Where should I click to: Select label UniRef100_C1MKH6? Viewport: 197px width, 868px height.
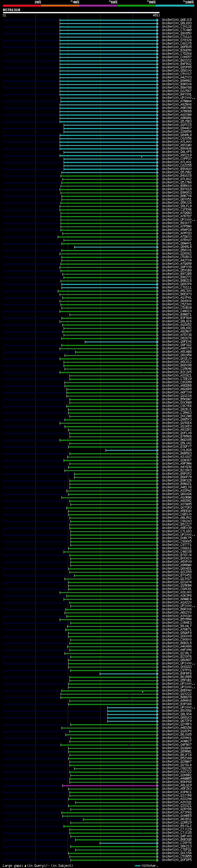pos(177,369)
